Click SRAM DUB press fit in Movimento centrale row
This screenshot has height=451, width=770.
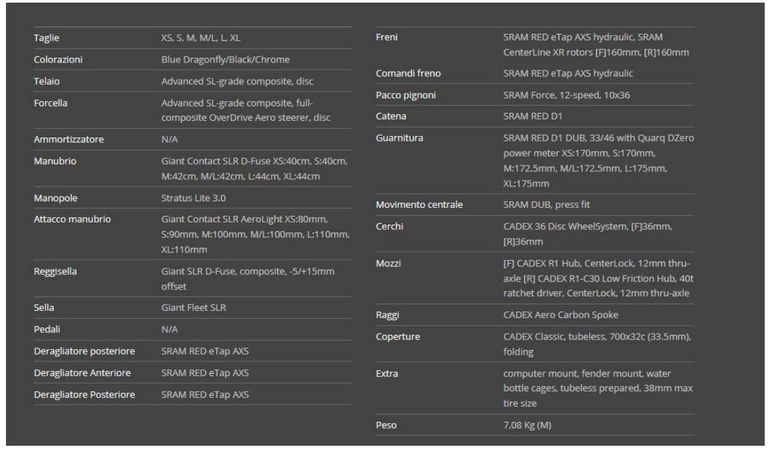pyautogui.click(x=546, y=204)
